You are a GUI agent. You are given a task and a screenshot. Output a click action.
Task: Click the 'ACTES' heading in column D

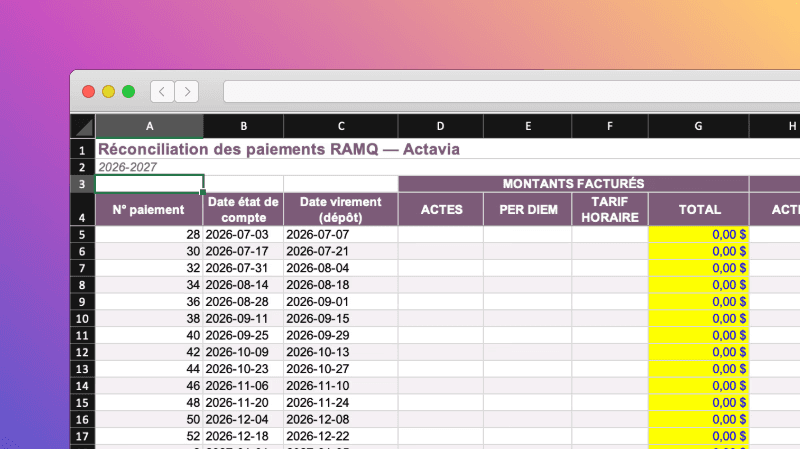tap(441, 209)
